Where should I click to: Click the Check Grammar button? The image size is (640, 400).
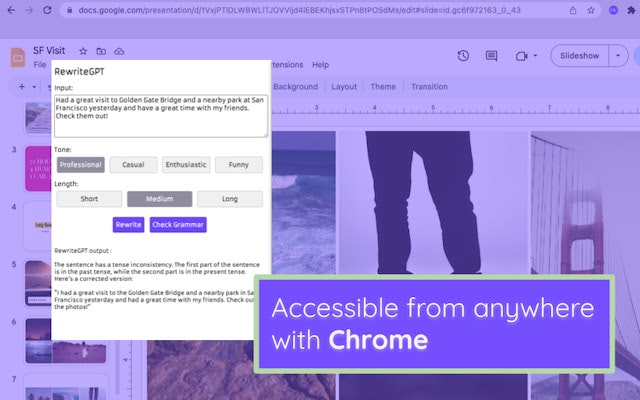point(178,225)
